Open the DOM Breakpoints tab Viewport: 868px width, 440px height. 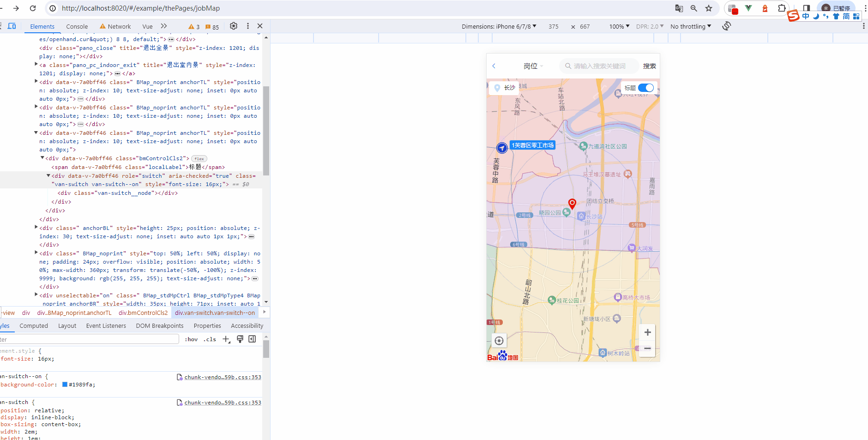click(160, 325)
